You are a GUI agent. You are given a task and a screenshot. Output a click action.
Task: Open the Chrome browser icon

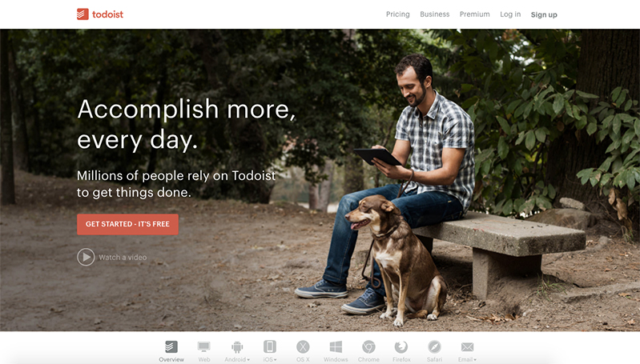(x=368, y=347)
